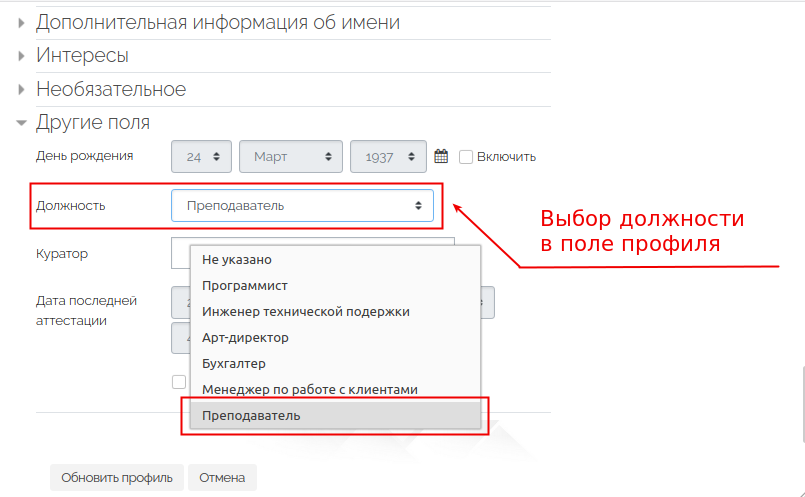The height and width of the screenshot is (497, 805).
Task: Expand the Интересы section
Action: click(82, 55)
